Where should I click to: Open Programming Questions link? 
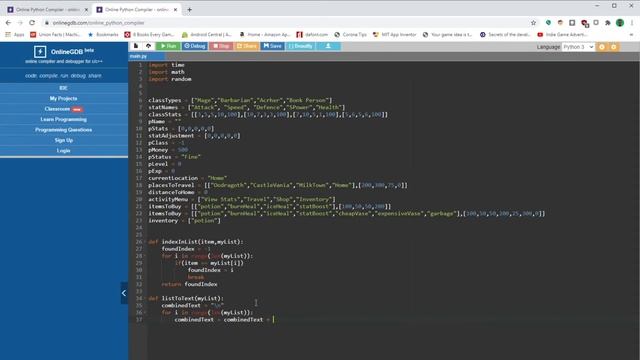click(64, 130)
